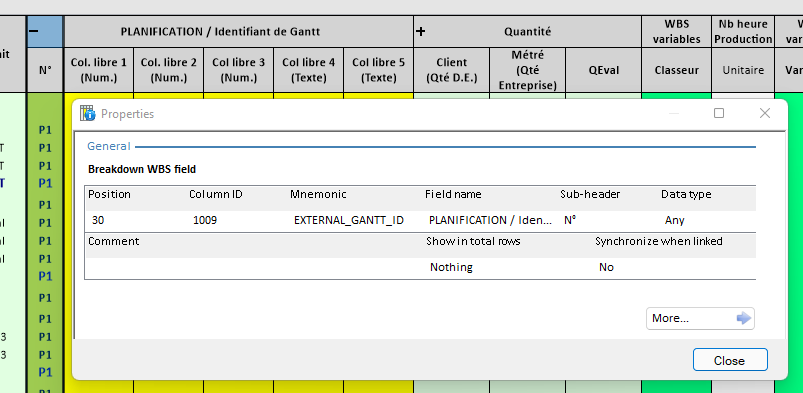Select the Unitaire sub-header
Viewport: 803px width, 393px height.
click(x=743, y=70)
